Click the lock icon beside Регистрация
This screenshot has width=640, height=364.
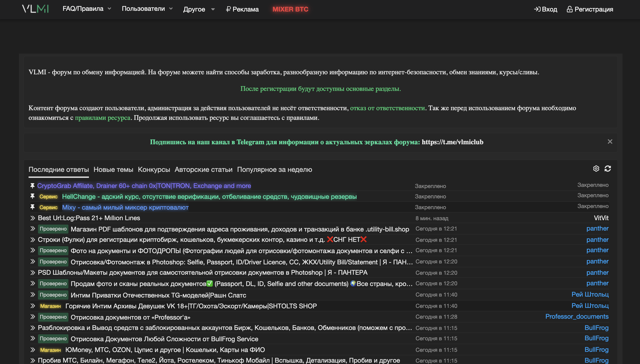click(x=570, y=9)
